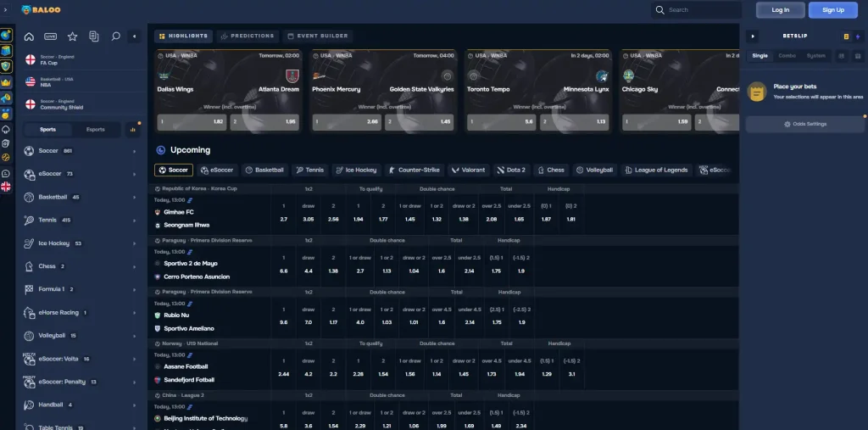Expand the Basketball category in sidebar
868x430 pixels.
[x=81, y=198]
